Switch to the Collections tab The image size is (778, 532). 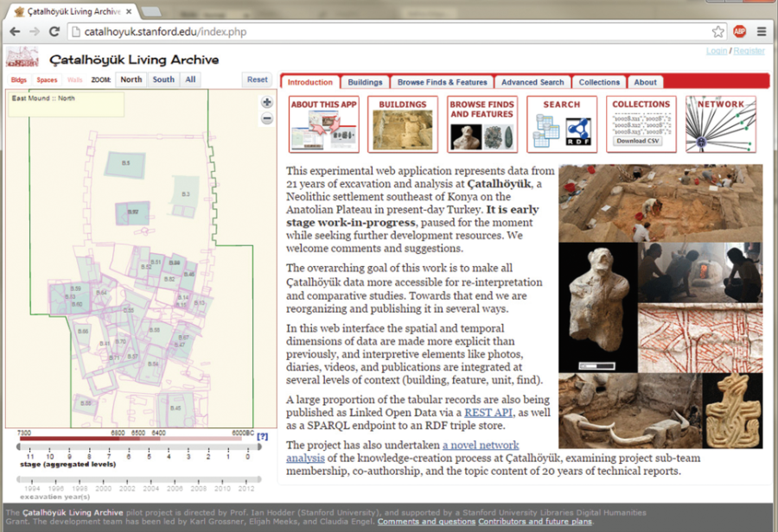(599, 83)
